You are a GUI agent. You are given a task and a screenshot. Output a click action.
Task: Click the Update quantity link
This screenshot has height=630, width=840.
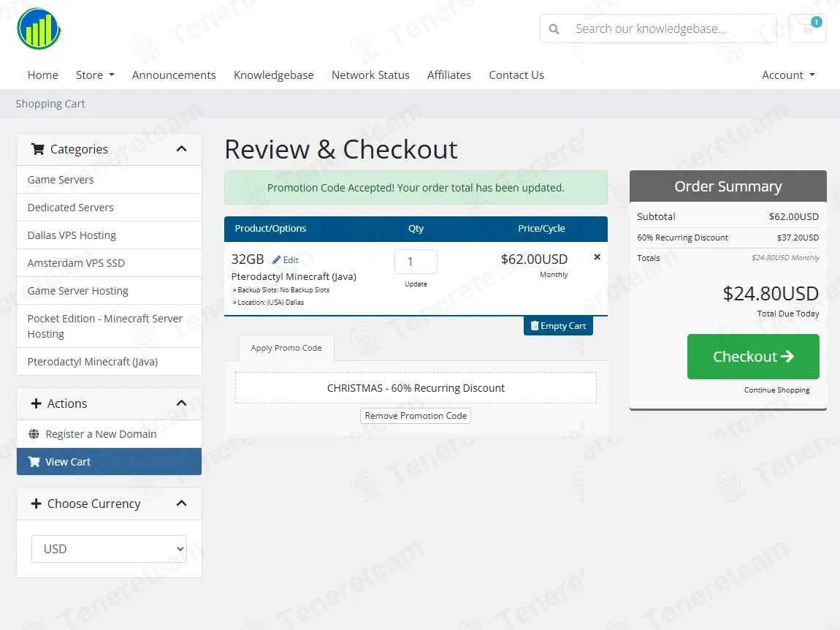pos(416,284)
